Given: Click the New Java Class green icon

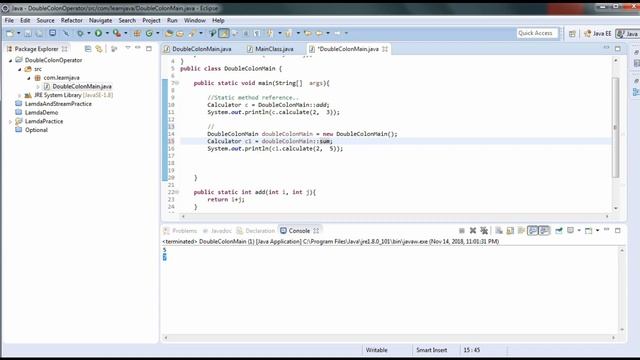Looking at the screenshot, I should point(149,33).
